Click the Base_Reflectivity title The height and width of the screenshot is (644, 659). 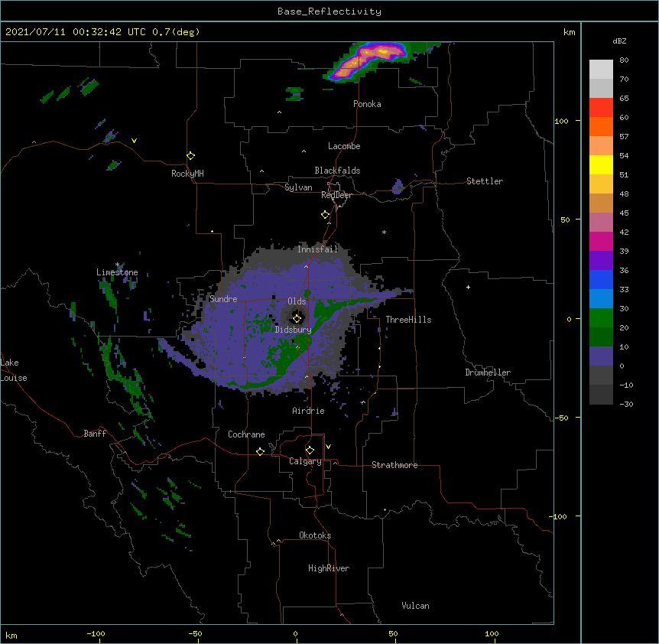coord(329,11)
